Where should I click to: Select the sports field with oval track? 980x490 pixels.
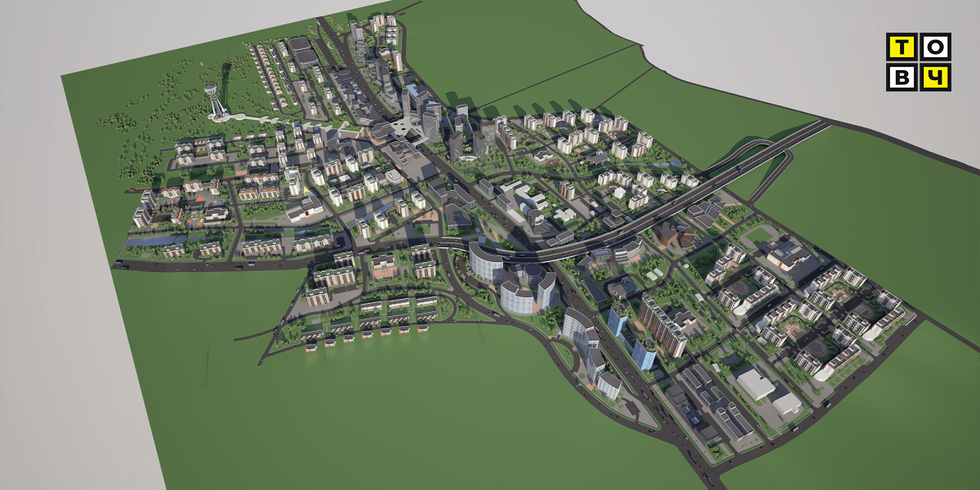click(758, 236)
